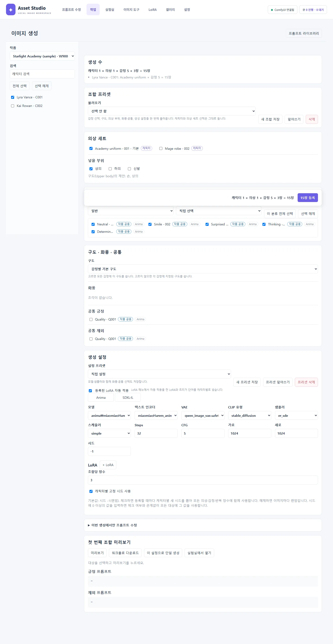This screenshot has width=333, height=644.
Task: Open the 이미지 도구 tab
Action: coord(131,9)
